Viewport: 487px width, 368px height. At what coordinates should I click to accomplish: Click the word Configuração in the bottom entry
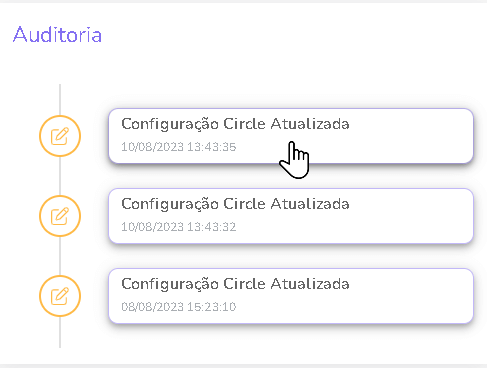click(170, 285)
